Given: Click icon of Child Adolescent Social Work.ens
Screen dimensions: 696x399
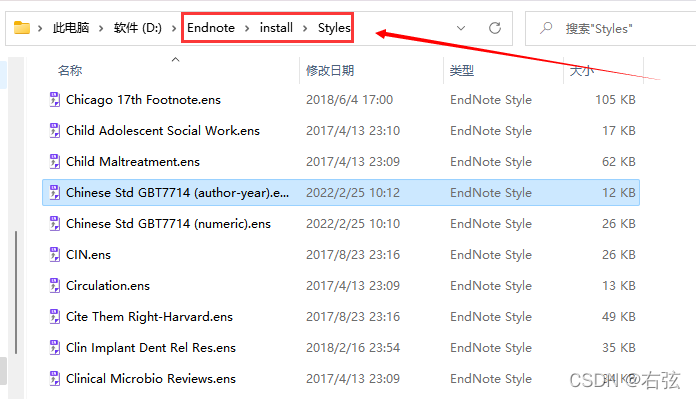Looking at the screenshot, I should 55,131.
